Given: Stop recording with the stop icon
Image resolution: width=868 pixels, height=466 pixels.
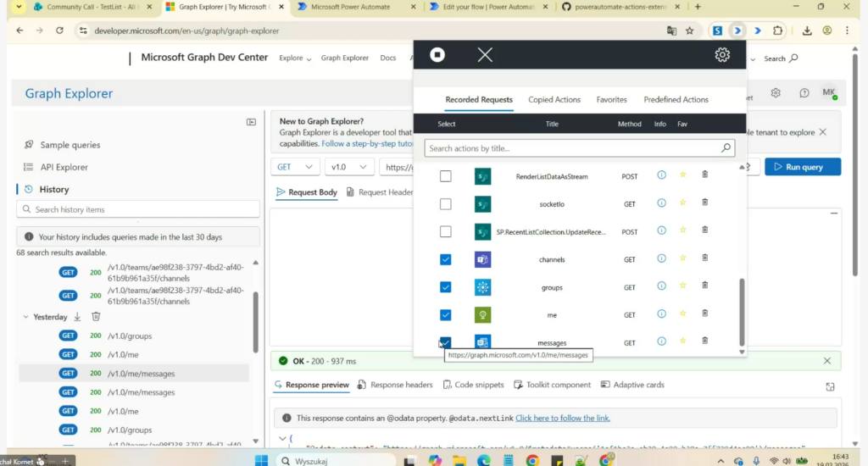Looking at the screenshot, I should pos(437,55).
